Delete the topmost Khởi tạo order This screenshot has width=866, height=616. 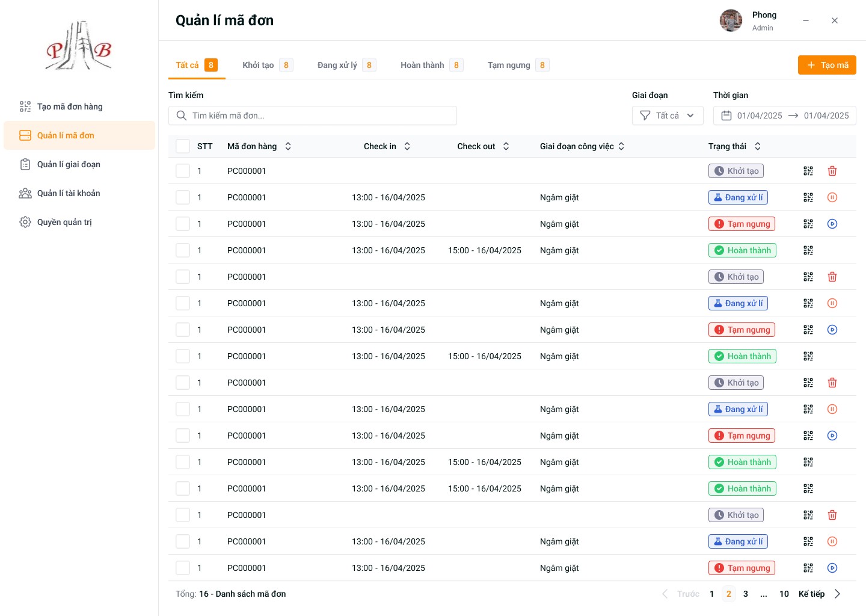pos(832,171)
